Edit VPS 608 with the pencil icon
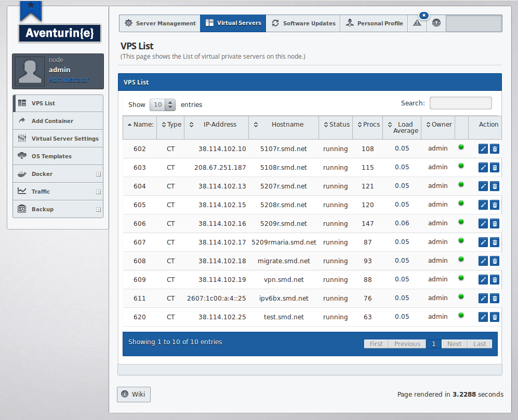This screenshot has height=420, width=518. [483, 261]
